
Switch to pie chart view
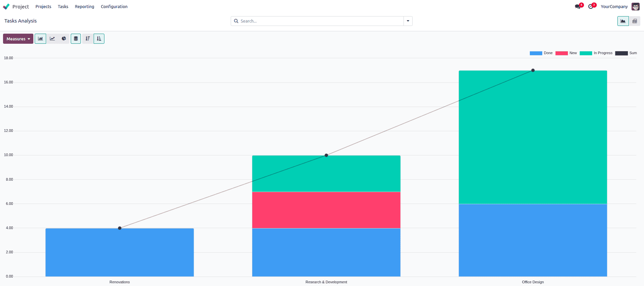click(64, 39)
